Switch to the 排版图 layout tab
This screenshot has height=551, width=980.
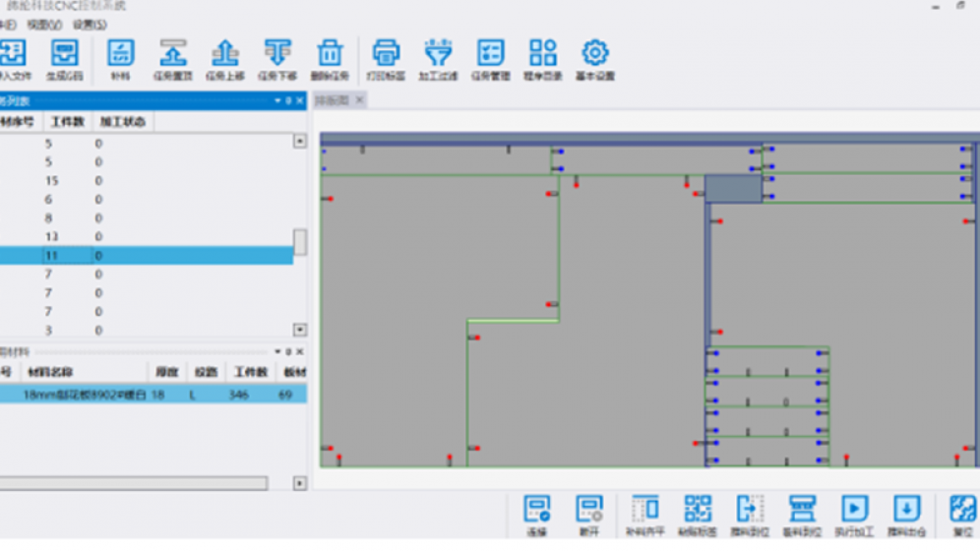[x=333, y=100]
